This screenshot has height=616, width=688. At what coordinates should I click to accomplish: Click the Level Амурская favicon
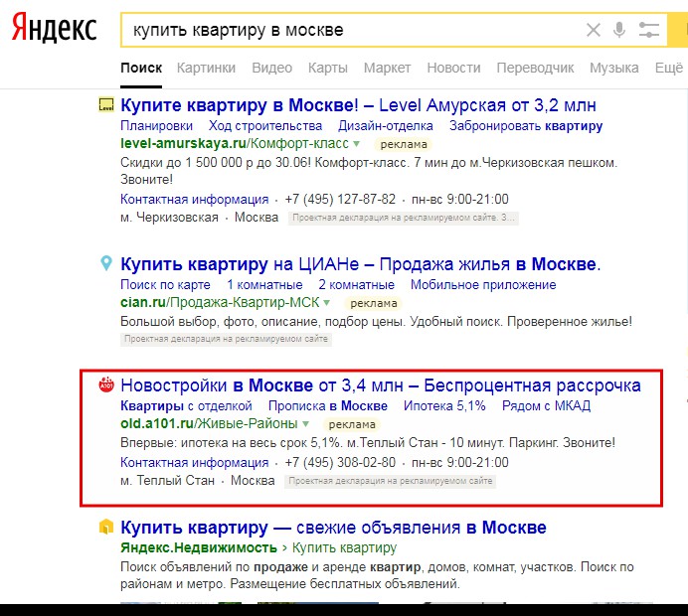106,104
